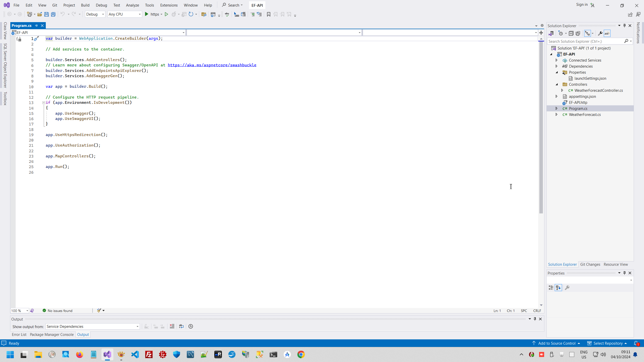Viewport: 644px width, 362px height.
Task: Click the bookmark icon in the toolbar
Action: click(268, 14)
